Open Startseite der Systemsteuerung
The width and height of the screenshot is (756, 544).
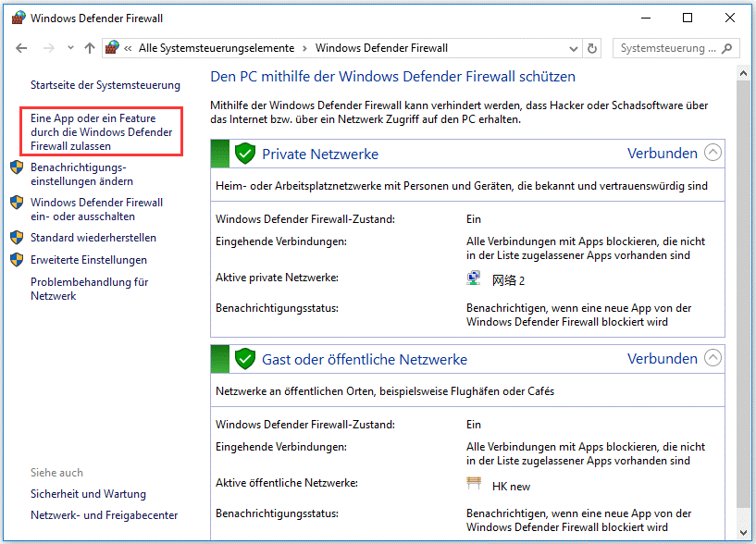click(105, 85)
